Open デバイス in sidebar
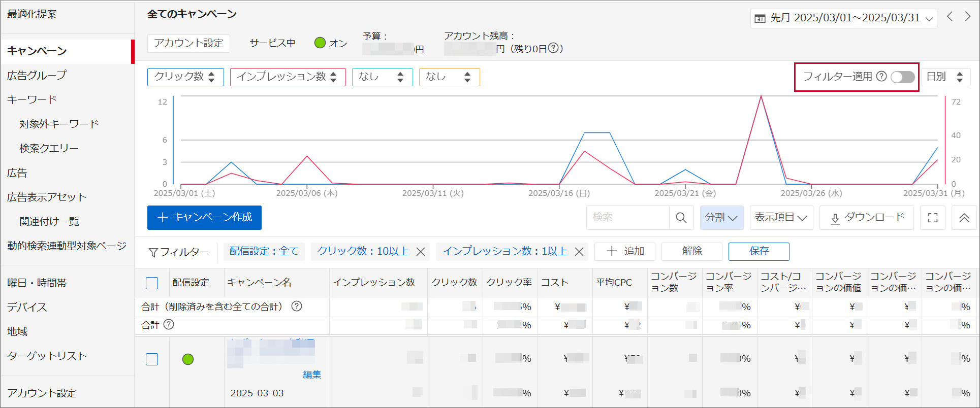This screenshot has width=980, height=408. (x=27, y=307)
